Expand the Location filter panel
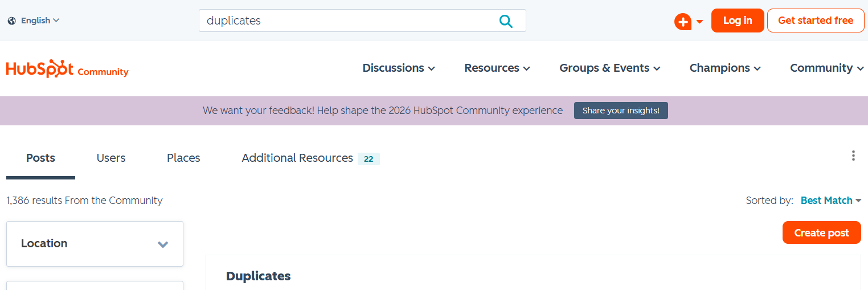This screenshot has height=290, width=868. (95, 244)
